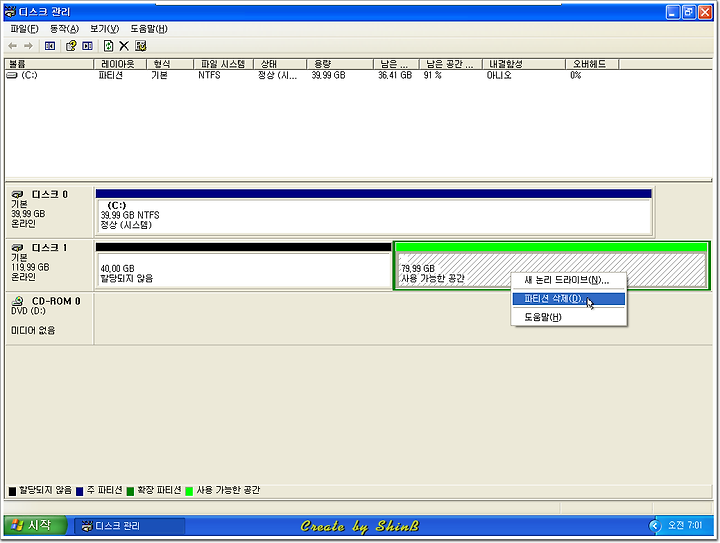
Task: Sort by 상태 column header
Action: [280, 64]
